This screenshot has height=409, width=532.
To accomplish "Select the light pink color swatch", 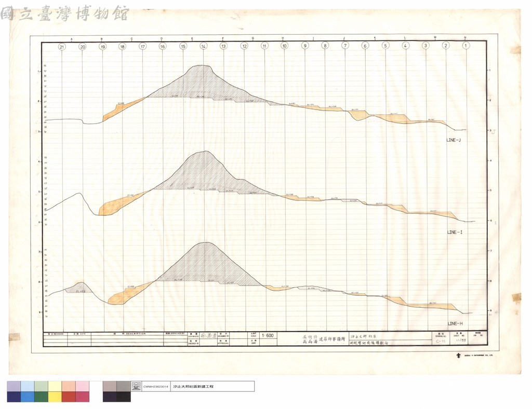I will coord(82,386).
